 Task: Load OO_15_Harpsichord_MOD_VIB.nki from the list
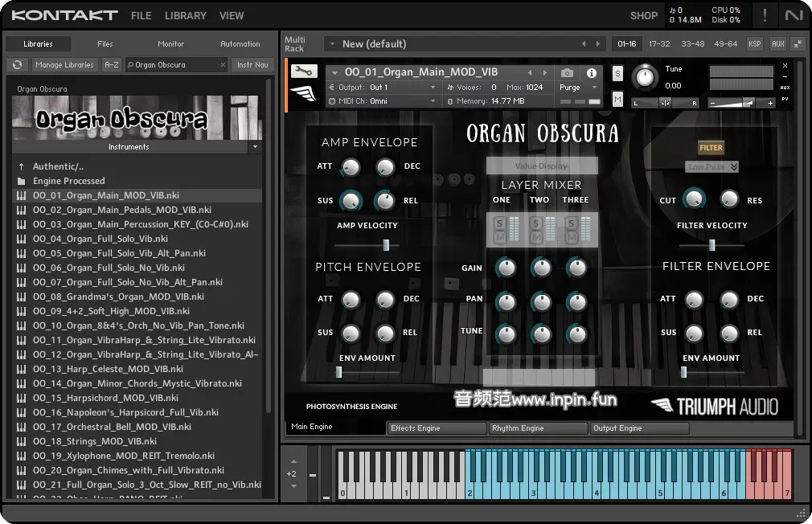105,398
